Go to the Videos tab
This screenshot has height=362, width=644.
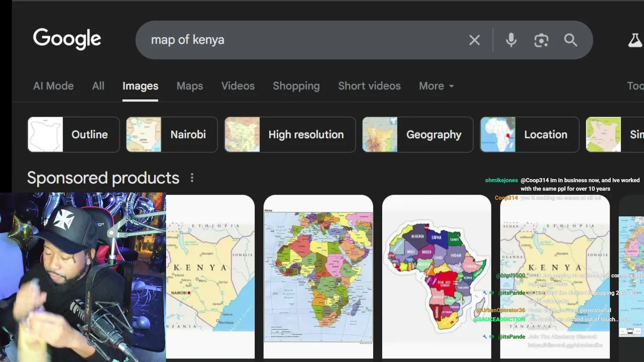coord(238,86)
